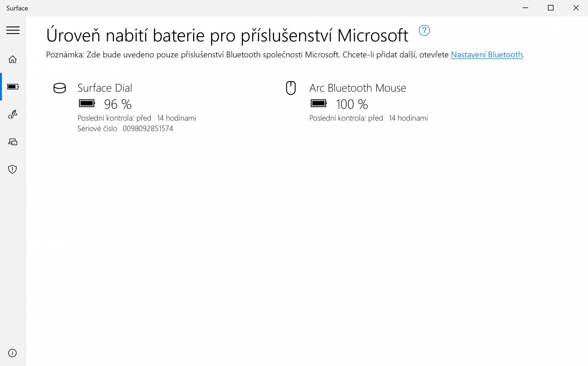Go to the Home page icon
Image resolution: width=588 pixels, height=366 pixels.
click(13, 59)
